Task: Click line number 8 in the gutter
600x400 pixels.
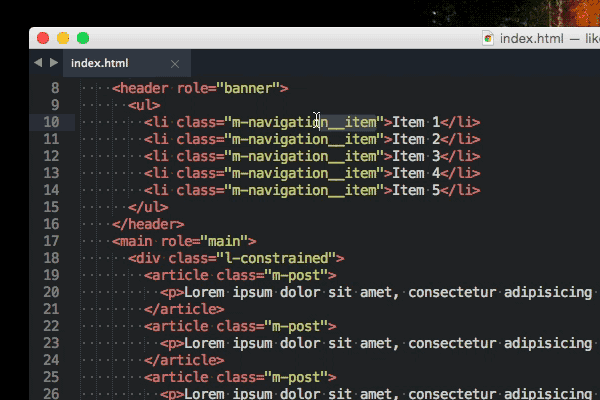Action: coord(55,88)
